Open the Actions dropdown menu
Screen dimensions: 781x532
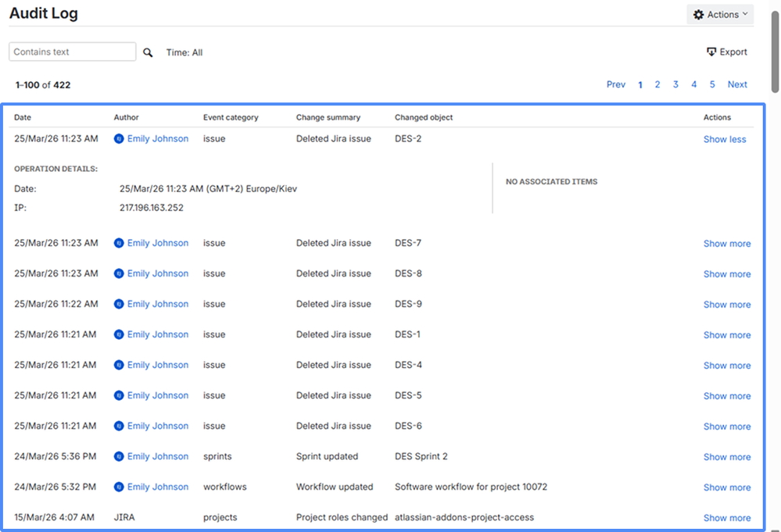(x=720, y=14)
